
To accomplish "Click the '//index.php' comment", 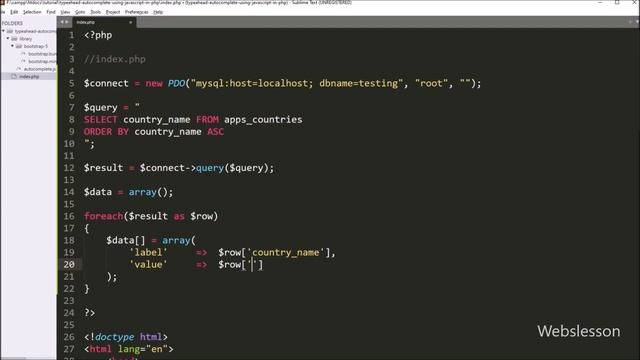I will click(x=115, y=59).
